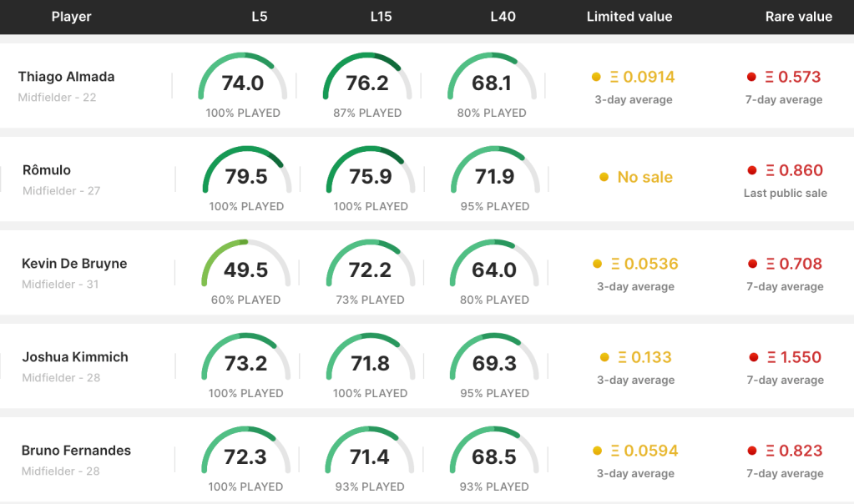Click Kevin De Bruyne's 49.5 L5 gauge
The image size is (854, 504).
tap(245, 270)
